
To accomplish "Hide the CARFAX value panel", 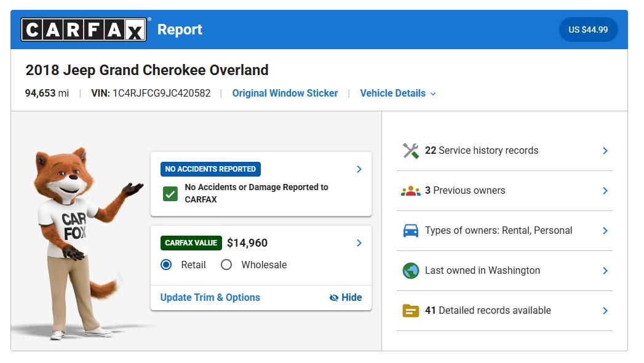I will pos(345,298).
